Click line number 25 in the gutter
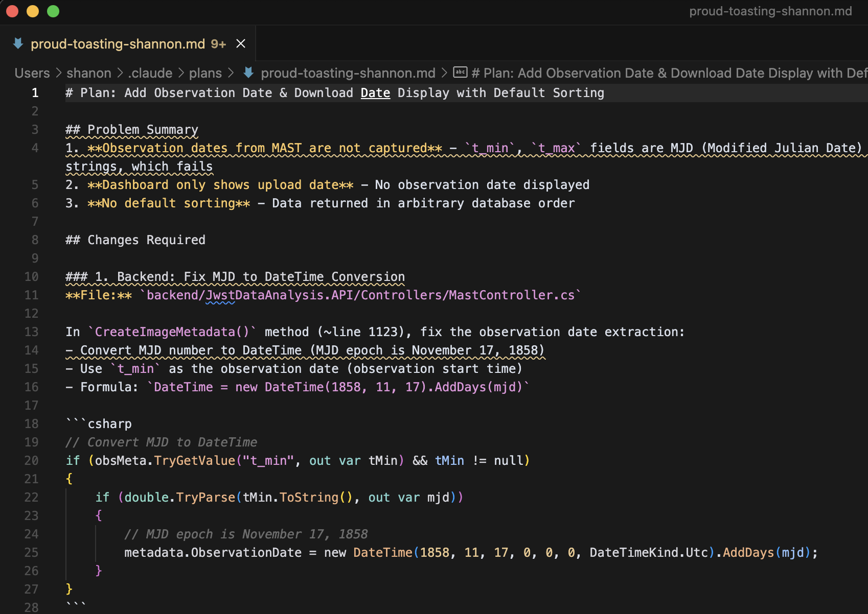Viewport: 868px width, 614px height. [31, 553]
